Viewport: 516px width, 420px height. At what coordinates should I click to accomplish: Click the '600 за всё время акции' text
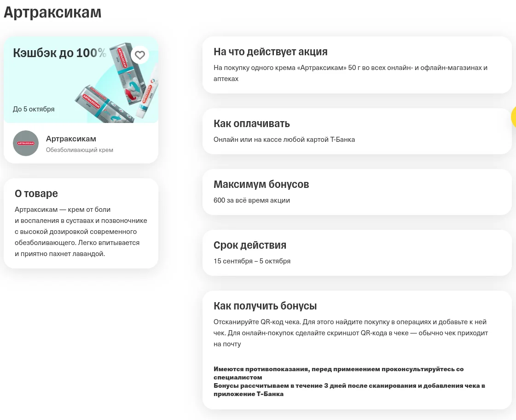(x=252, y=200)
